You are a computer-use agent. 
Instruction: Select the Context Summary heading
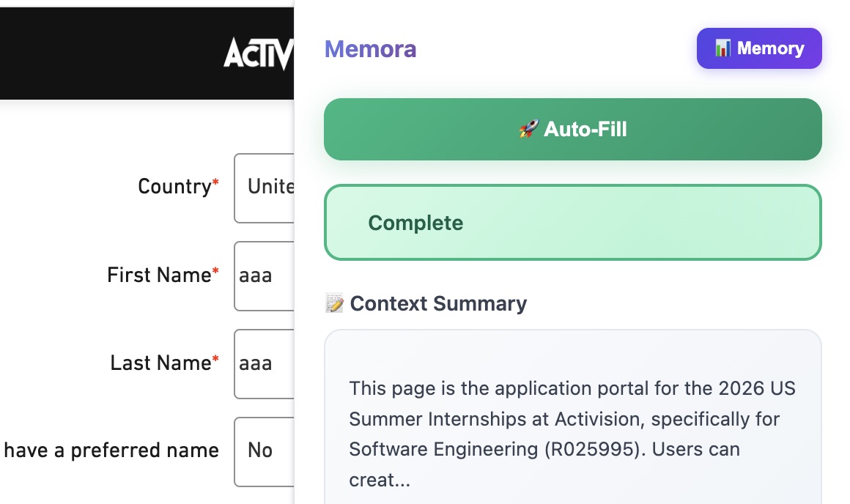438,303
